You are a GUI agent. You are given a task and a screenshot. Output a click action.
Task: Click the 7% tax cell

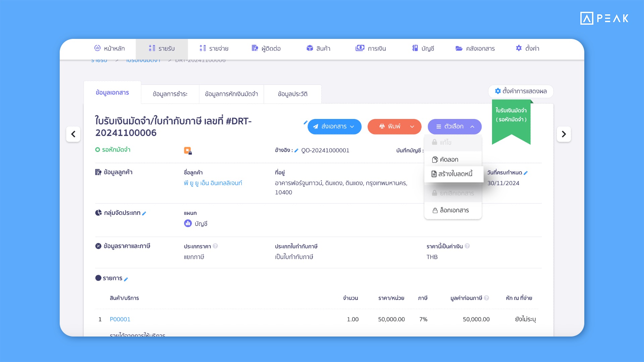pyautogui.click(x=423, y=319)
